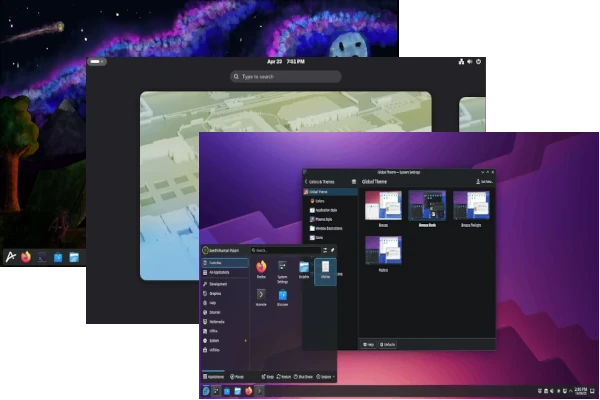600x400 pixels.
Task: Open System Settings pinned on the KDE taskbar
Action: (x=216, y=391)
